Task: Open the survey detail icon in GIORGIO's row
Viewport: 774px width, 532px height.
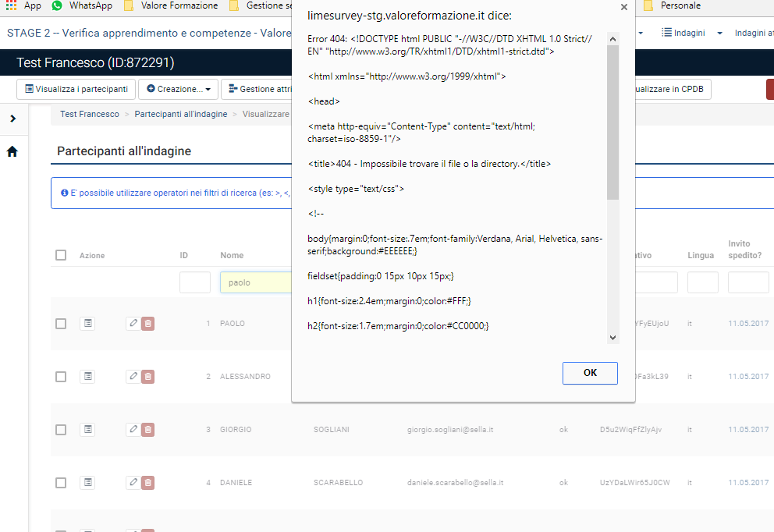Action: [87, 430]
